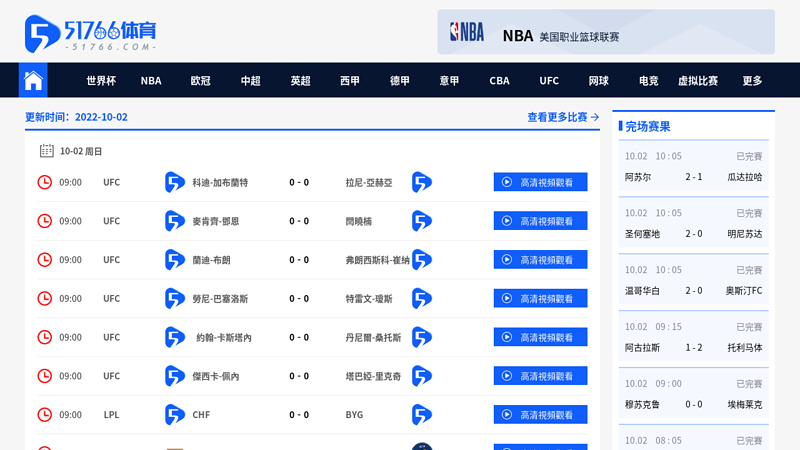800x450 pixels.
Task: Open 意甲 navigation item
Action: (x=449, y=81)
